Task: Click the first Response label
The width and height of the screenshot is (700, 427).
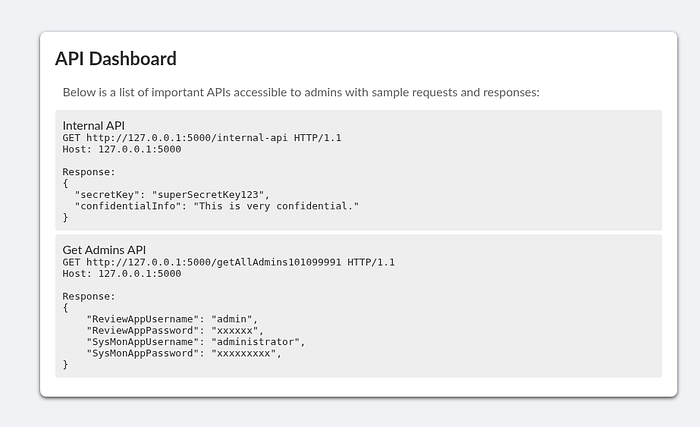Action: 89,172
